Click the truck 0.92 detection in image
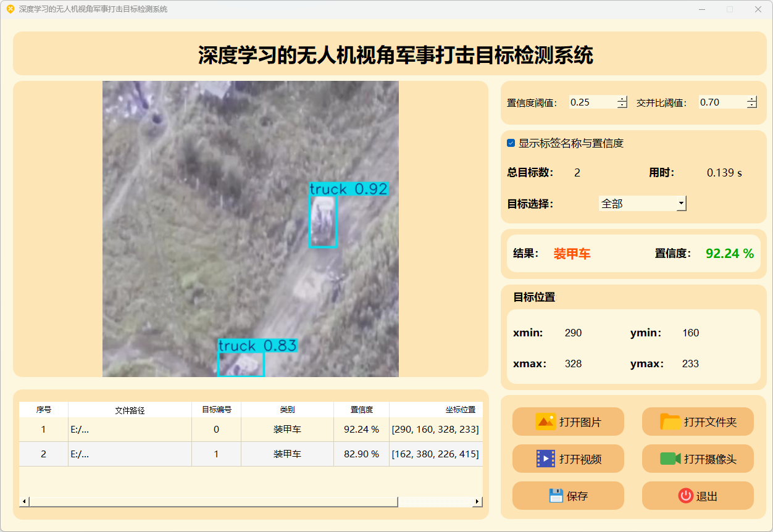Viewport: 773px width, 532px height. tap(323, 221)
